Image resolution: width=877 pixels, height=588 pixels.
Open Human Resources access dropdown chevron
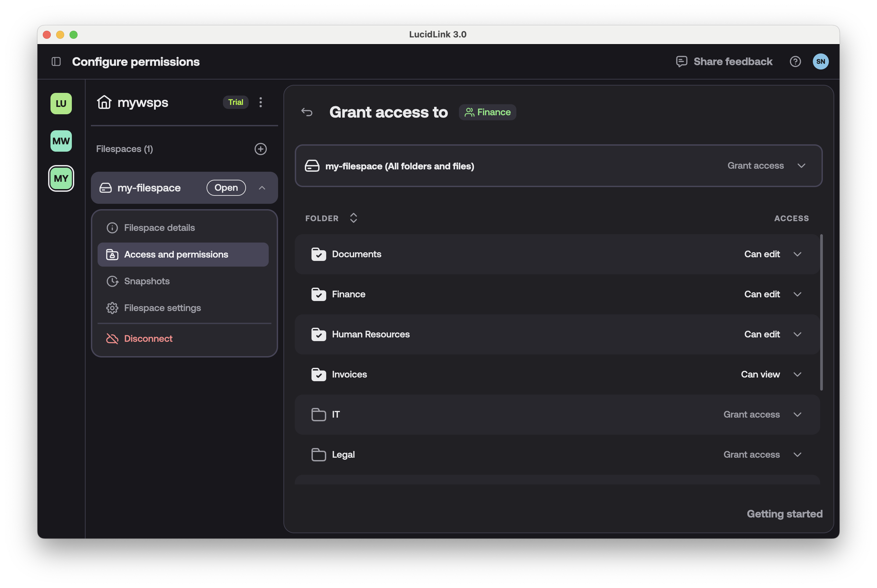[x=797, y=334]
